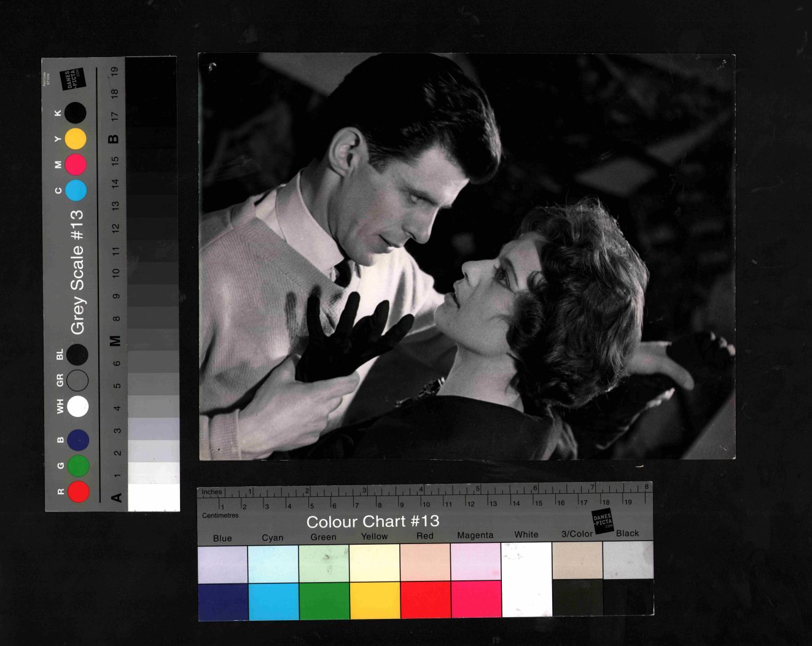The width and height of the screenshot is (812, 646).
Task: Select the light cyan tint swatch
Action: (273, 564)
